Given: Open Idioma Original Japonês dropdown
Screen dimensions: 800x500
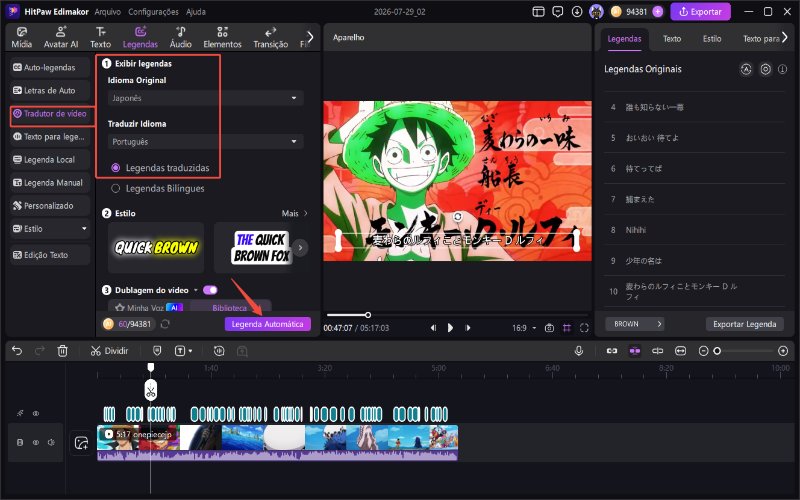Looking at the screenshot, I should coord(205,98).
